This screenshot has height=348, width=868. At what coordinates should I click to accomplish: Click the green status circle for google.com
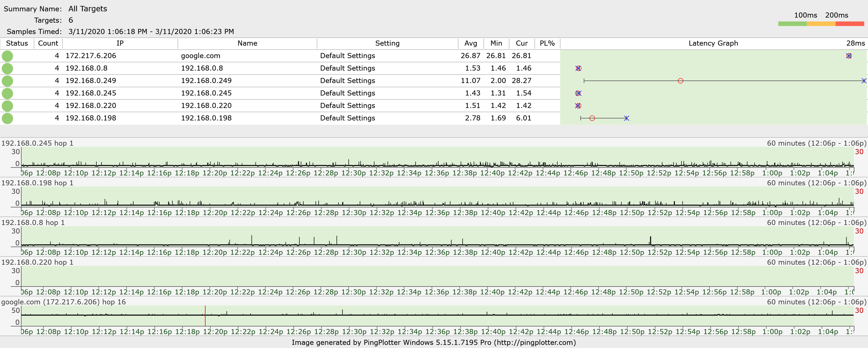point(7,56)
